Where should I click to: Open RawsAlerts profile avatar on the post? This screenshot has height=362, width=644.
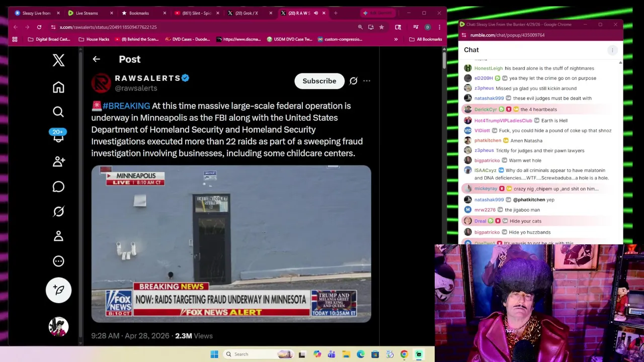pyautogui.click(x=101, y=83)
